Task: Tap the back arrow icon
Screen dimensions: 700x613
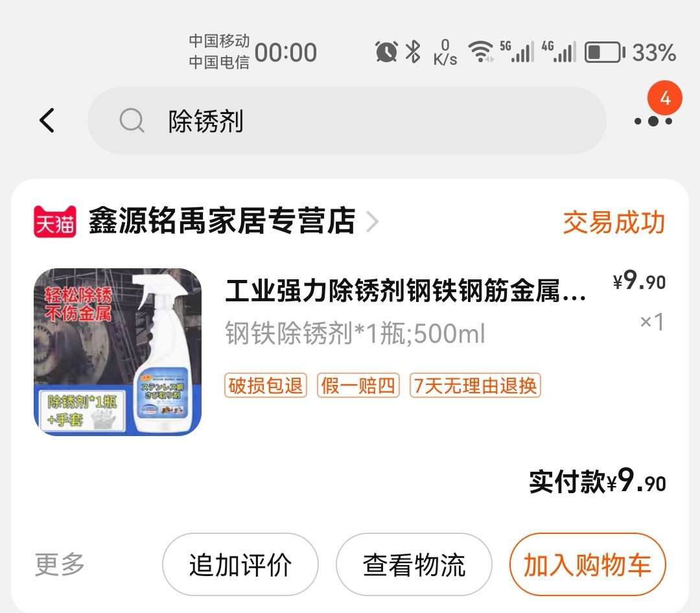Action: 47,121
